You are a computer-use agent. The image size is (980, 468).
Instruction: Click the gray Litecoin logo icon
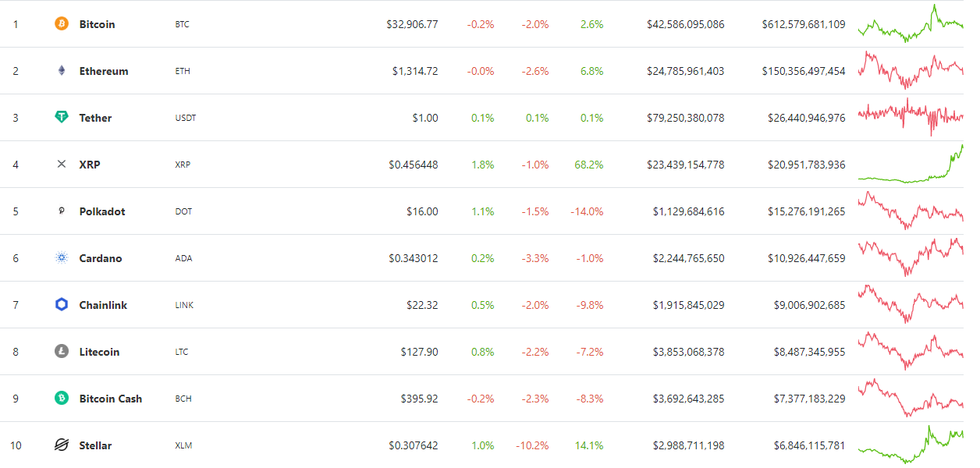[62, 352]
